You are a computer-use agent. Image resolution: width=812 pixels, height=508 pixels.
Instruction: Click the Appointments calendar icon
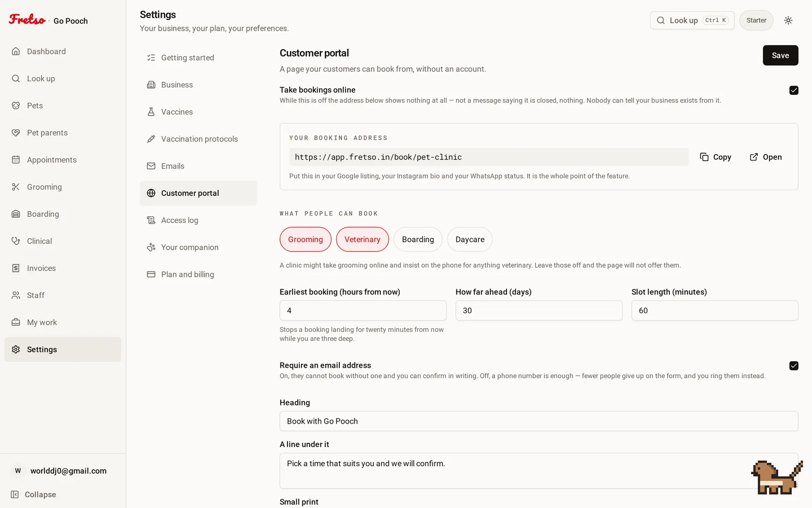click(16, 159)
